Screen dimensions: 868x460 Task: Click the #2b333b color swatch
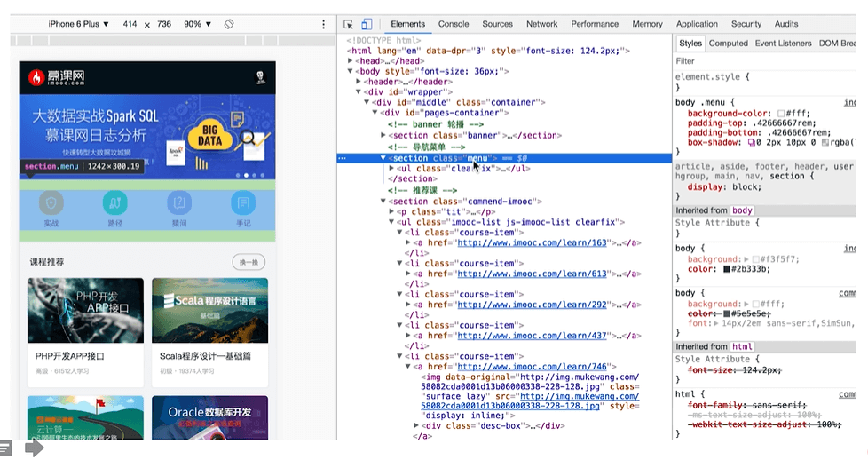727,269
